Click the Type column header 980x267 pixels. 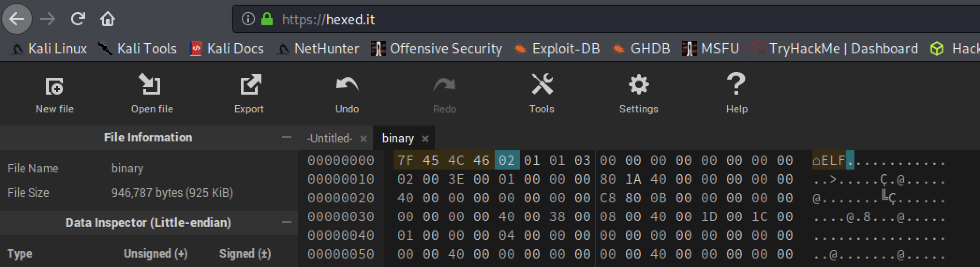(20, 254)
